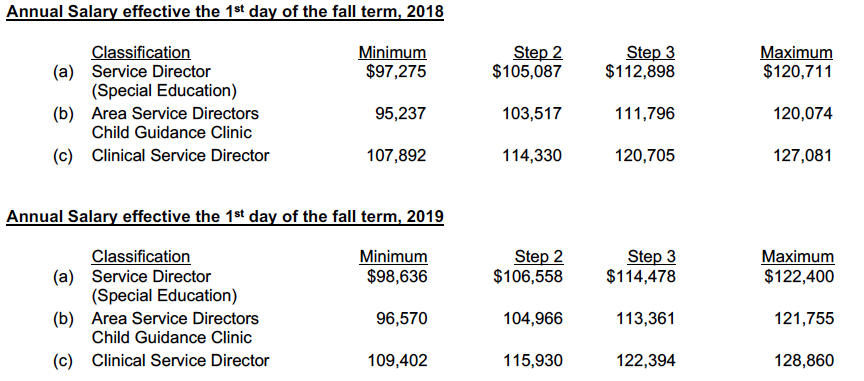
Task: Click the 2018 Annual Salary heading
Action: (x=225, y=12)
